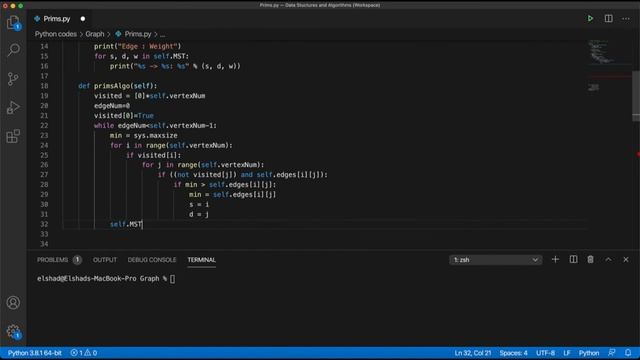This screenshot has width=640, height=360.
Task: Open the Explorer view in activity bar
Action: coord(13,22)
